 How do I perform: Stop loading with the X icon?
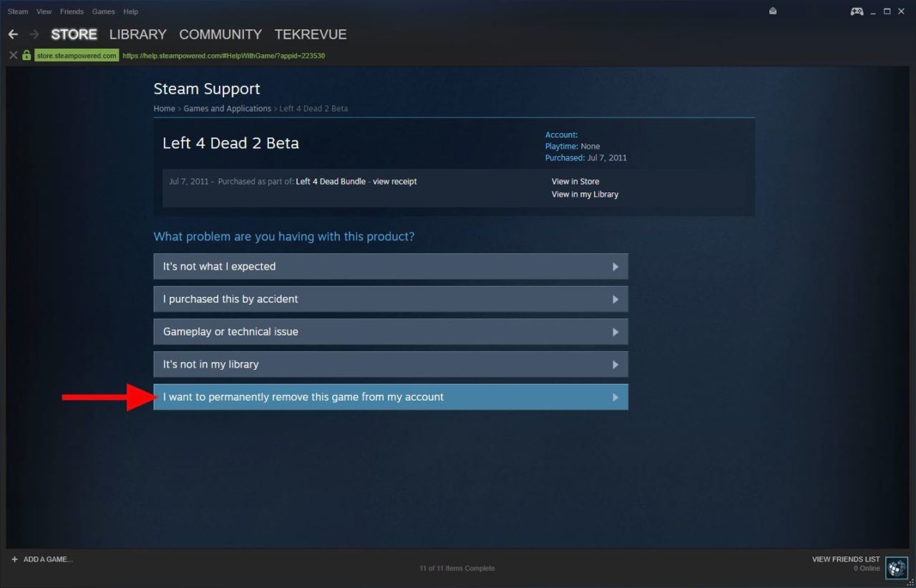click(x=13, y=55)
